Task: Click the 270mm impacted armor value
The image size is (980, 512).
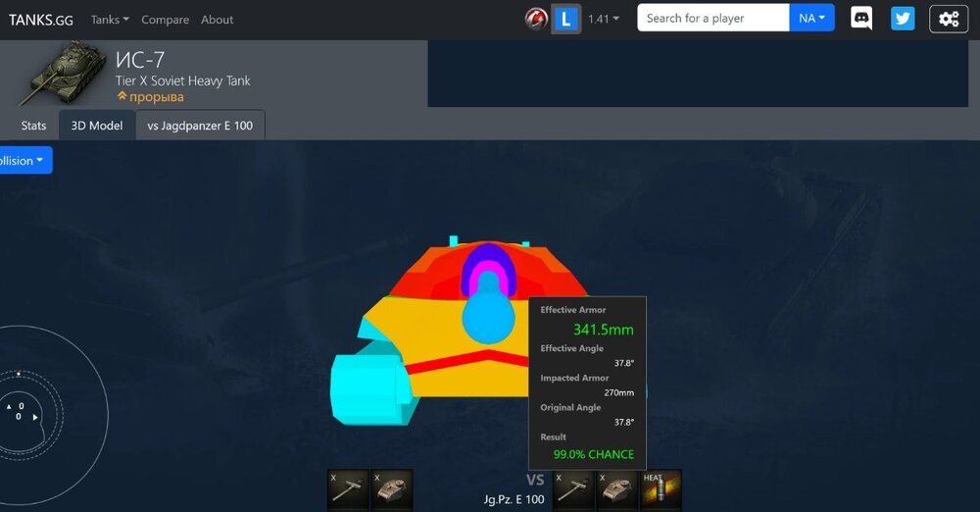Action: 618,392
